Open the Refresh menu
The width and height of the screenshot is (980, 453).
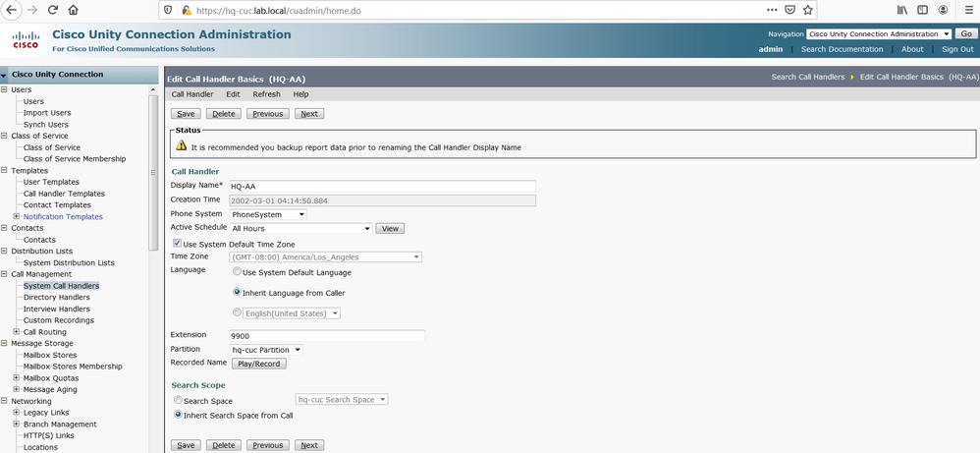click(267, 94)
